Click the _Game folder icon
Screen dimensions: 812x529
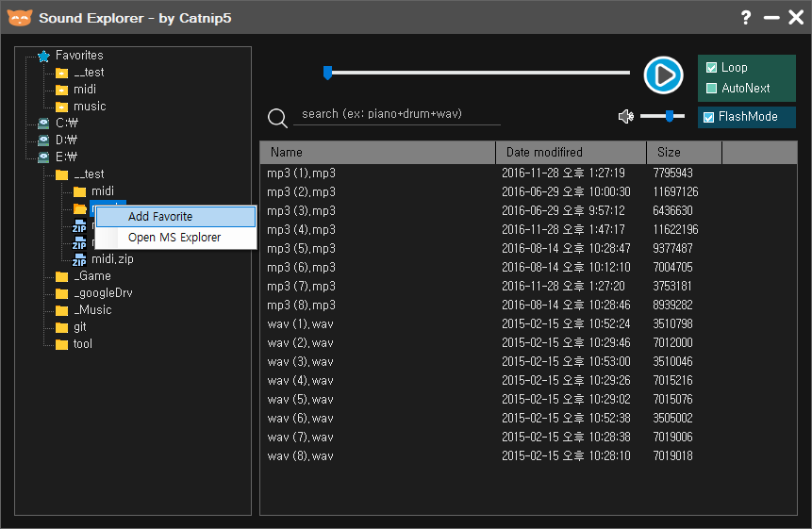(x=61, y=277)
